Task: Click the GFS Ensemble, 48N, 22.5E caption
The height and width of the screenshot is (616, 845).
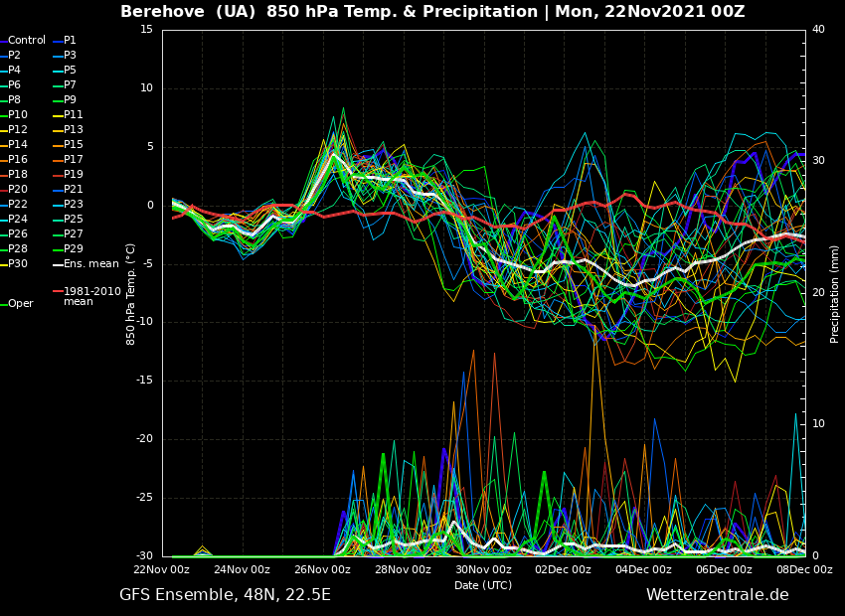Action: (x=225, y=595)
